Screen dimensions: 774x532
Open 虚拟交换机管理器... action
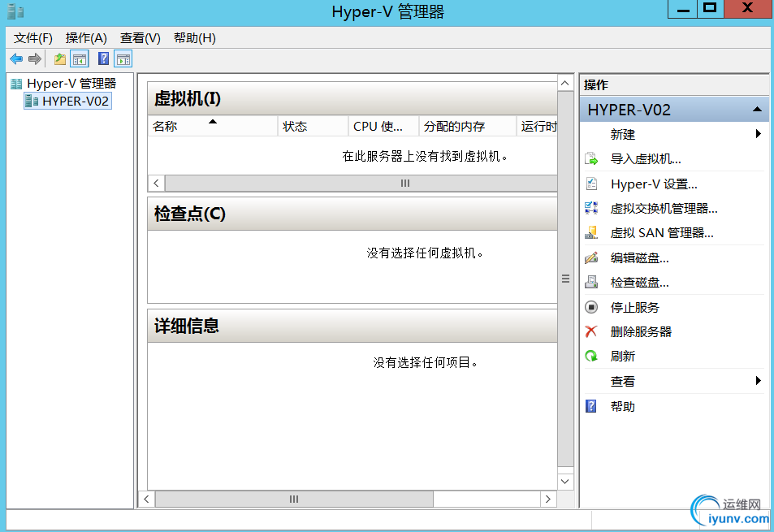664,208
